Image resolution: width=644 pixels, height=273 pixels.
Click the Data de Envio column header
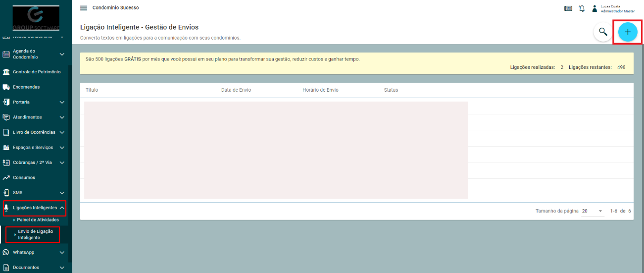pyautogui.click(x=236, y=90)
